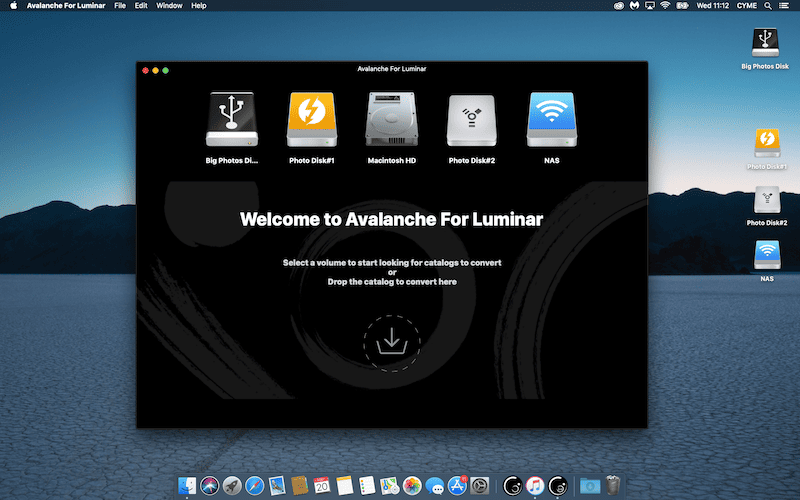Click the catalog drop zone download icon
800x500 pixels.
[x=392, y=343]
